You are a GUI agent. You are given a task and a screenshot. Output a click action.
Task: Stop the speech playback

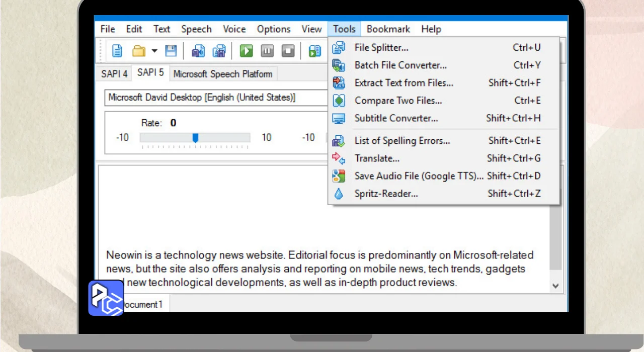(x=288, y=51)
